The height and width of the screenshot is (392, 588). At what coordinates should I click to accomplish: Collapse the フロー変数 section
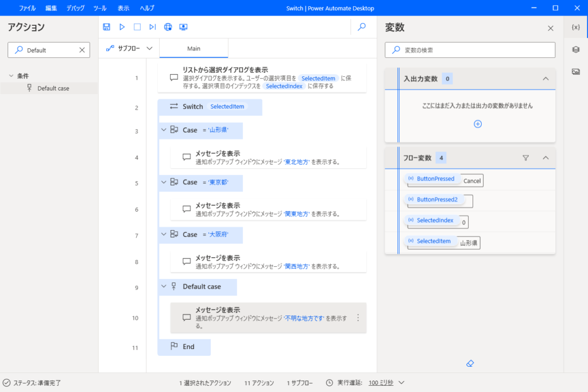pos(546,158)
